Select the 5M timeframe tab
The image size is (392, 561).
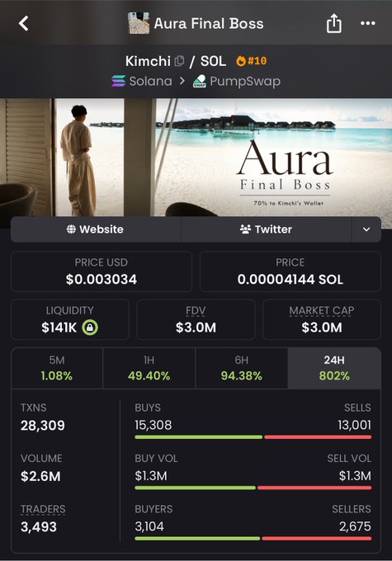coord(57,368)
